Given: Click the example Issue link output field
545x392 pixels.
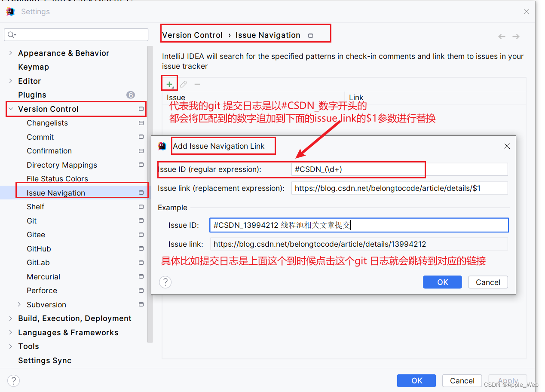Looking at the screenshot, I should (x=359, y=244).
